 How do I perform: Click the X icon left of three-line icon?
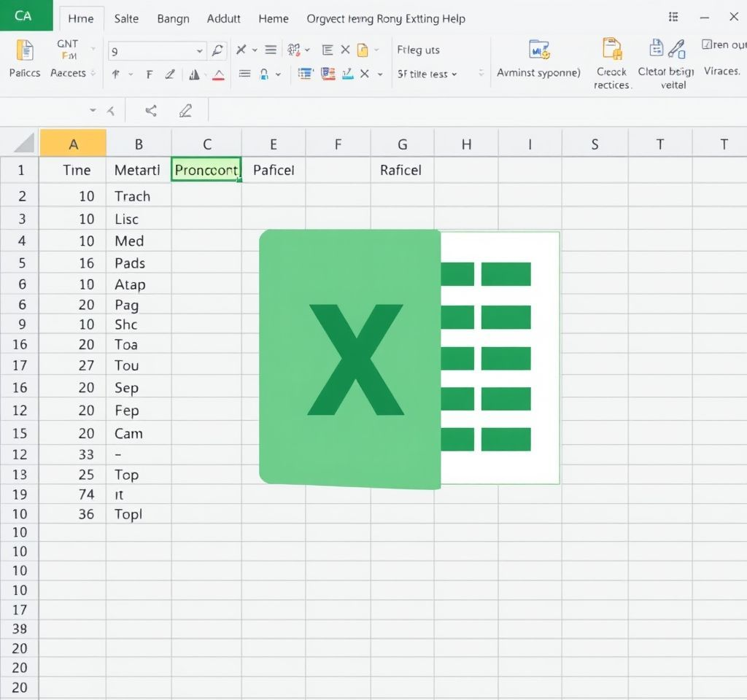pyautogui.click(x=241, y=50)
